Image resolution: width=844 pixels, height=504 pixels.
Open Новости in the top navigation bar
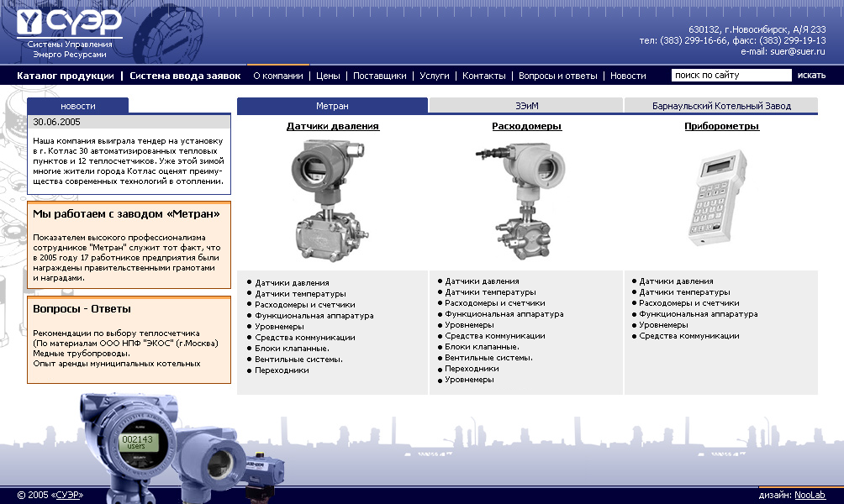click(628, 76)
